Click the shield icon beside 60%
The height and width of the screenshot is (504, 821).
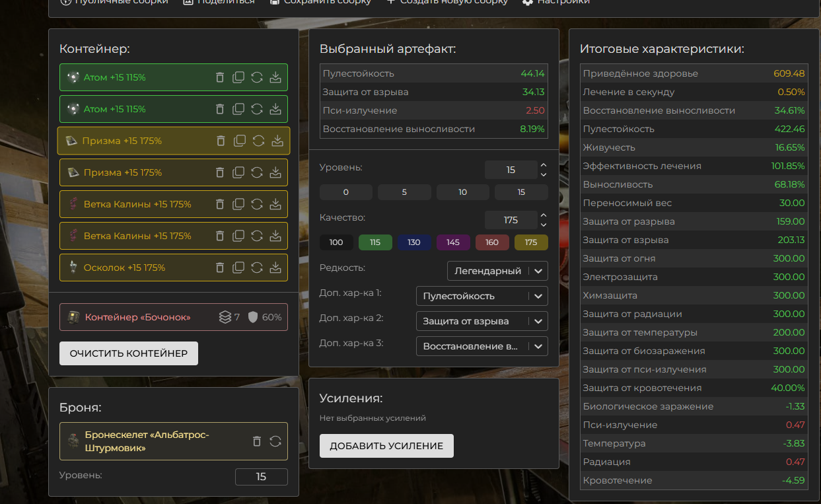252,317
